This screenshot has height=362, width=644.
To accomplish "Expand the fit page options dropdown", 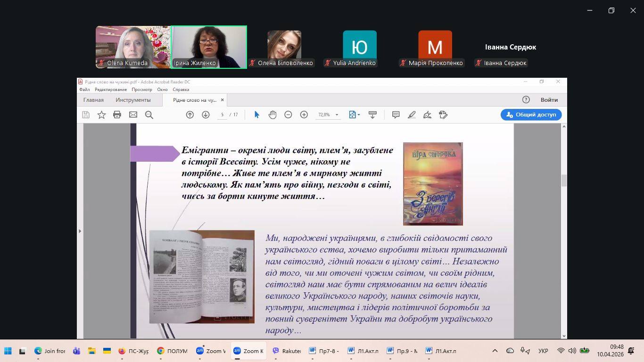I will [x=359, y=115].
